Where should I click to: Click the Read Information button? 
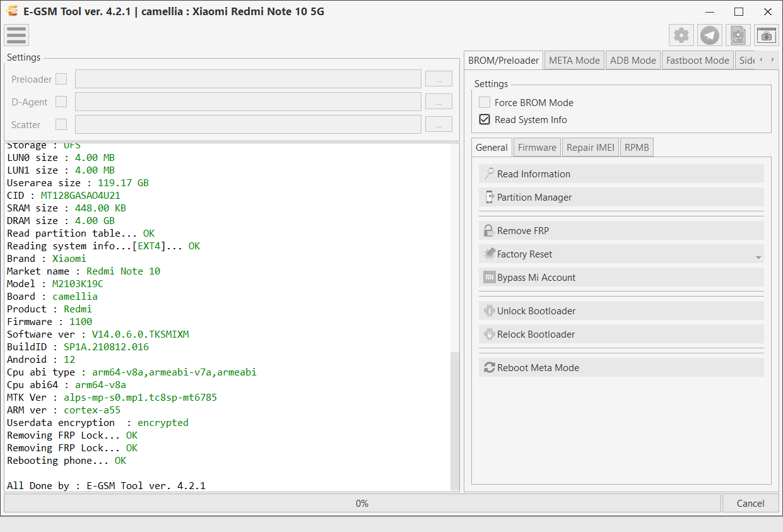[x=621, y=174]
